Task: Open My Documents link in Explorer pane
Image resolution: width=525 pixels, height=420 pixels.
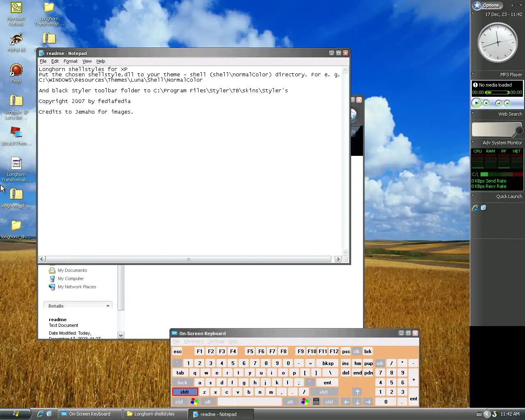Action: tap(72, 270)
